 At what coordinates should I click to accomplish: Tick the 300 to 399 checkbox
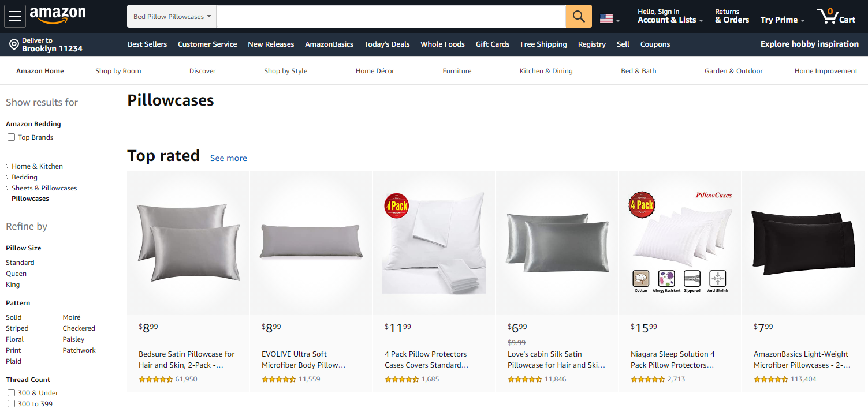coord(11,404)
